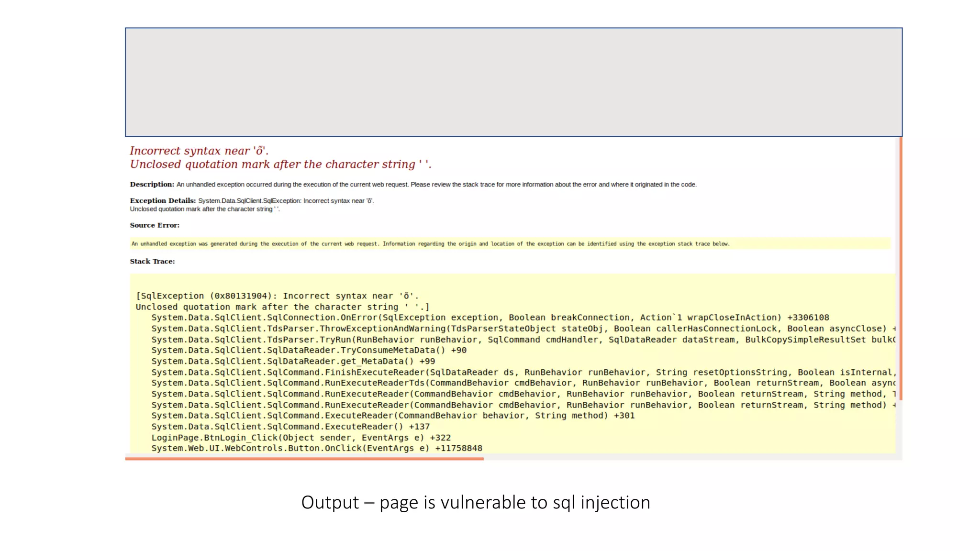Click the '[SqlException (0x80131904)' stack trace line
This screenshot has height=551, width=980.
click(x=277, y=296)
